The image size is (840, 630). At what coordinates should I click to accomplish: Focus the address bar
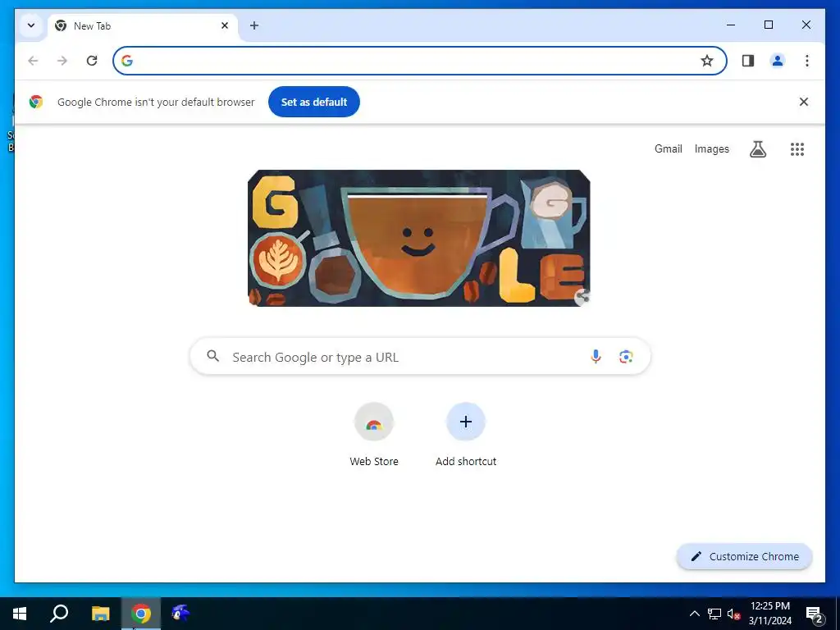(419, 61)
